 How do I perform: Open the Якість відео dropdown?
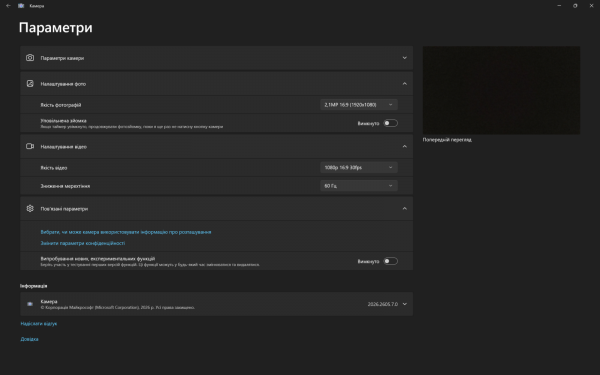click(x=359, y=167)
